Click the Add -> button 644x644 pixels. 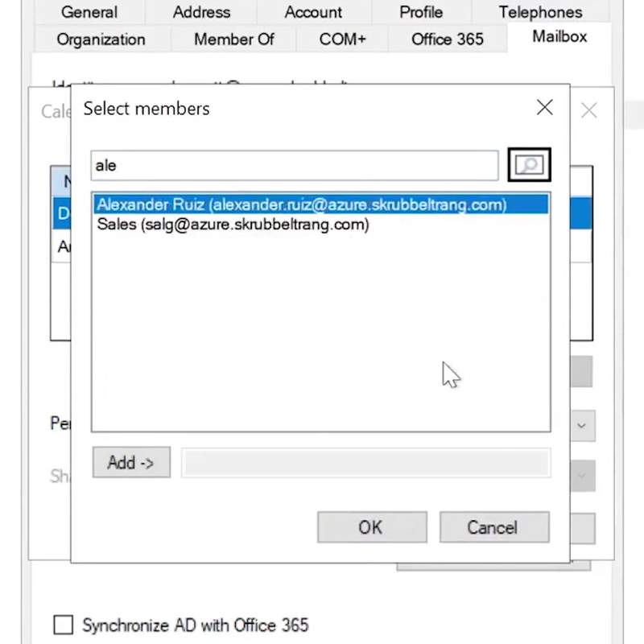131,462
